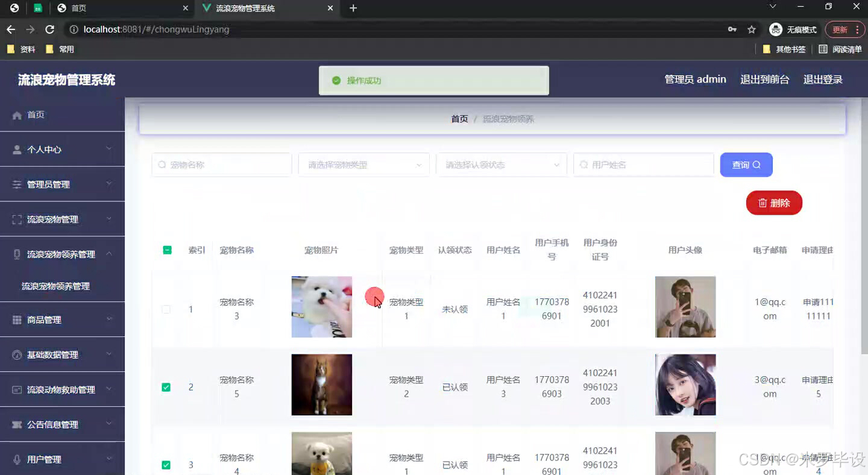Open the white puppy photo in row 1

point(321,307)
